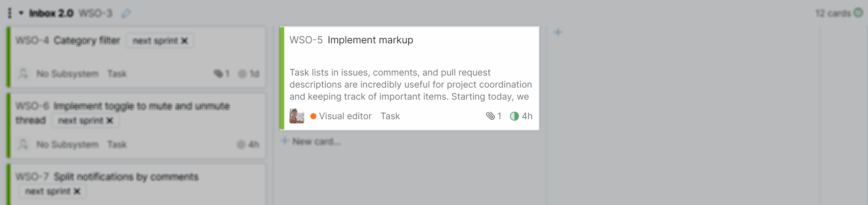Image resolution: width=868 pixels, height=205 pixels.
Task: Remove next sprint tag from WSO-6 card
Action: (110, 121)
